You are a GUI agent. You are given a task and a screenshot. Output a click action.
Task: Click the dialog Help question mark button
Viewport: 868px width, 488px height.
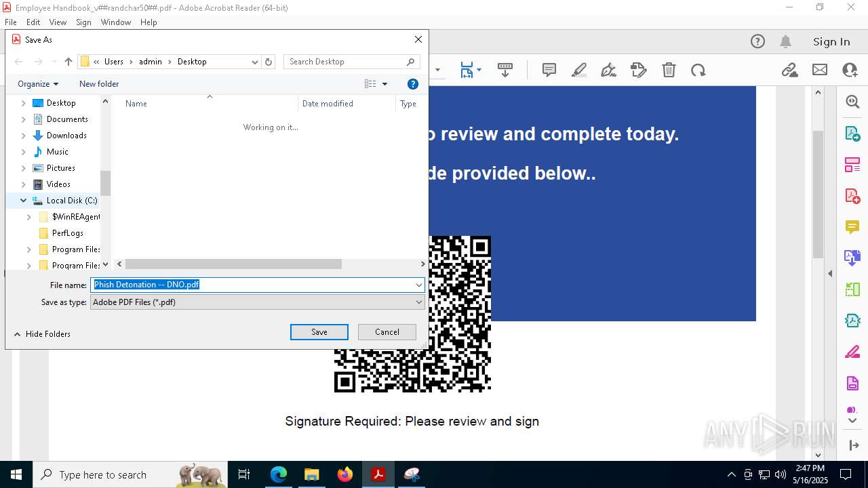[x=413, y=84]
